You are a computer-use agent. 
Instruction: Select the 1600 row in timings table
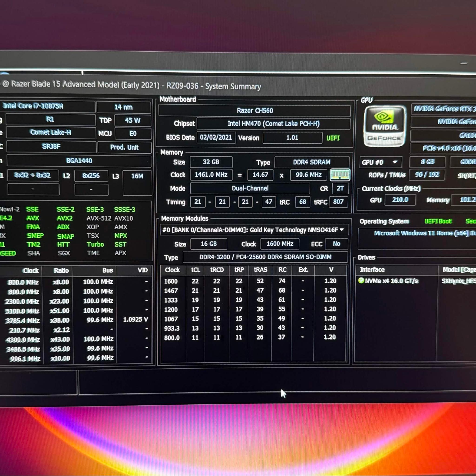(254, 281)
